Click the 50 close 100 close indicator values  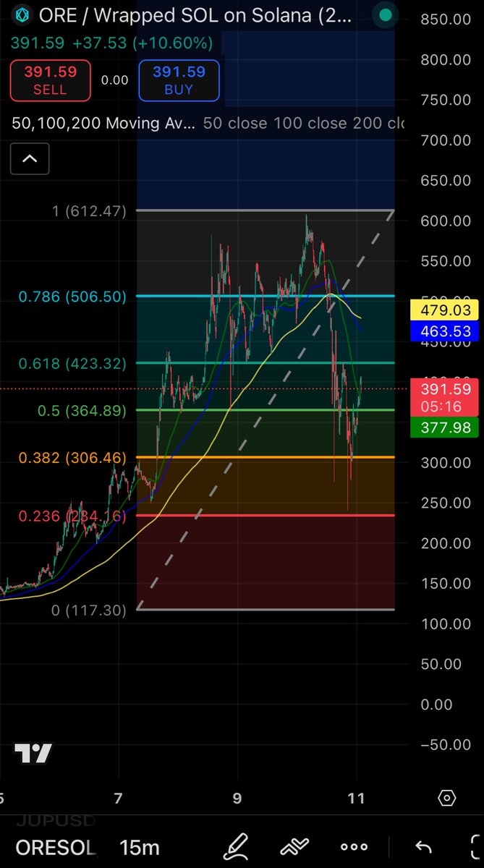(304, 123)
